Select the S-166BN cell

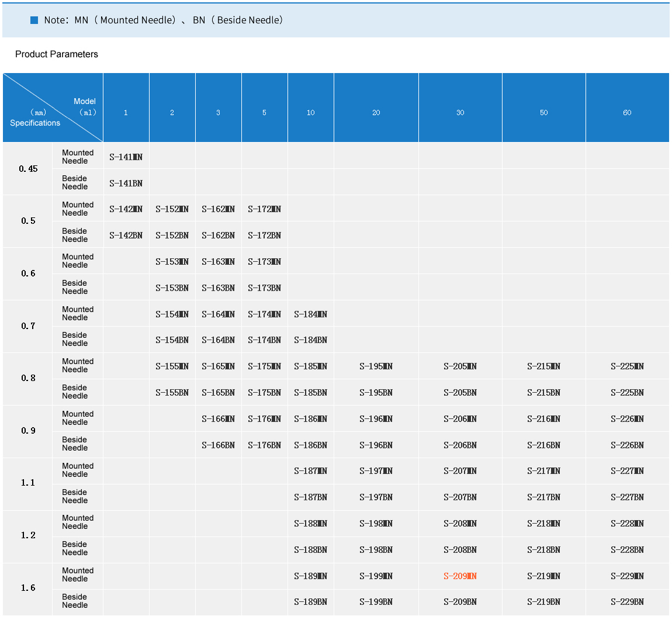click(x=218, y=445)
